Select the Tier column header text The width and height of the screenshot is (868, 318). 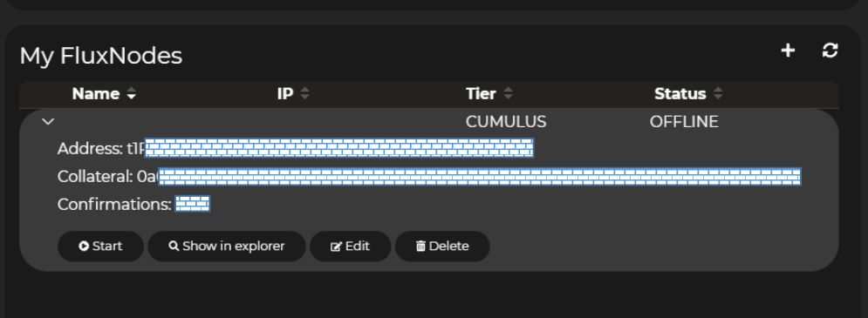tap(481, 94)
